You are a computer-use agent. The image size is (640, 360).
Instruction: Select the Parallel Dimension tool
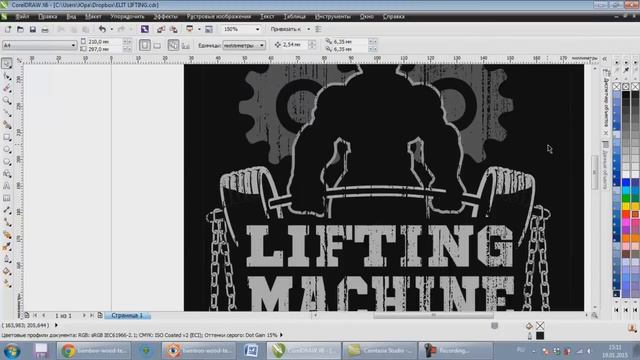coord(7,210)
